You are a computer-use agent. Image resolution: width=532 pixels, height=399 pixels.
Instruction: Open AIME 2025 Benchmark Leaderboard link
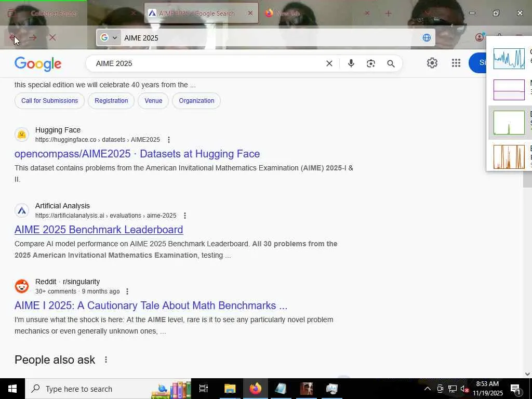(x=99, y=230)
